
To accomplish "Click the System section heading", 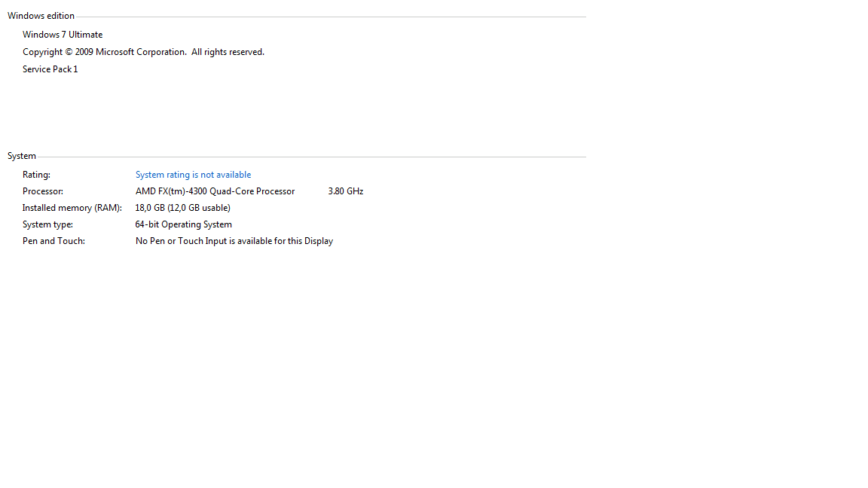I will (x=22, y=156).
